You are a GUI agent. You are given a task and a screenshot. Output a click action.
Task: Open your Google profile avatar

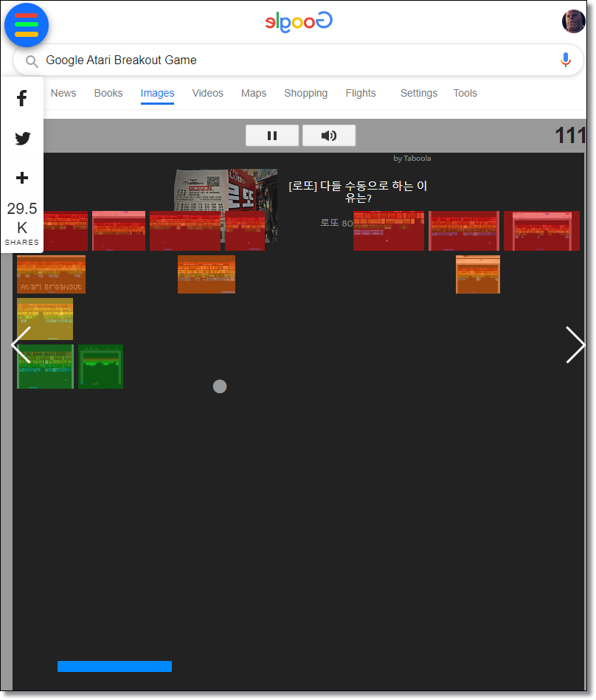(573, 21)
